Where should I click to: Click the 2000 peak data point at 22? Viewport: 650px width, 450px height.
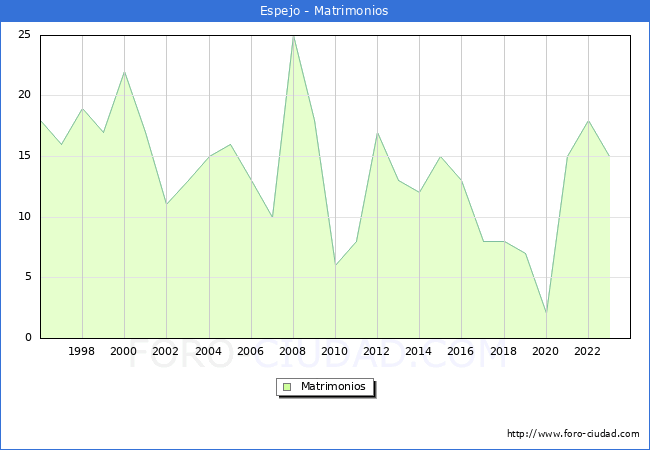pos(124,72)
